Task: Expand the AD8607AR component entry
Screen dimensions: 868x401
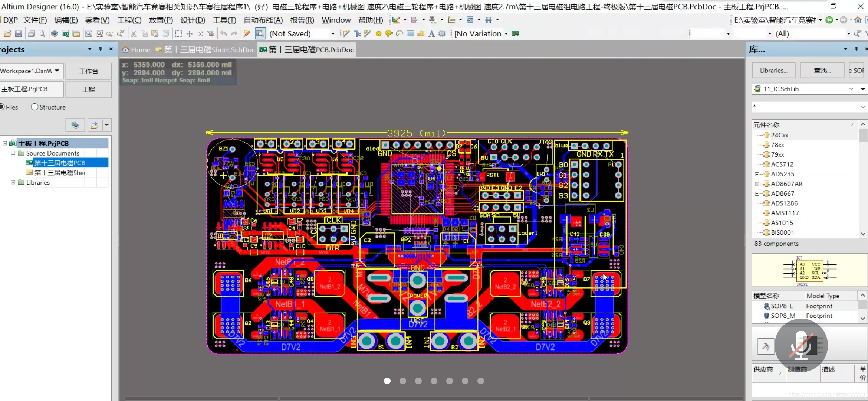Action: click(757, 184)
